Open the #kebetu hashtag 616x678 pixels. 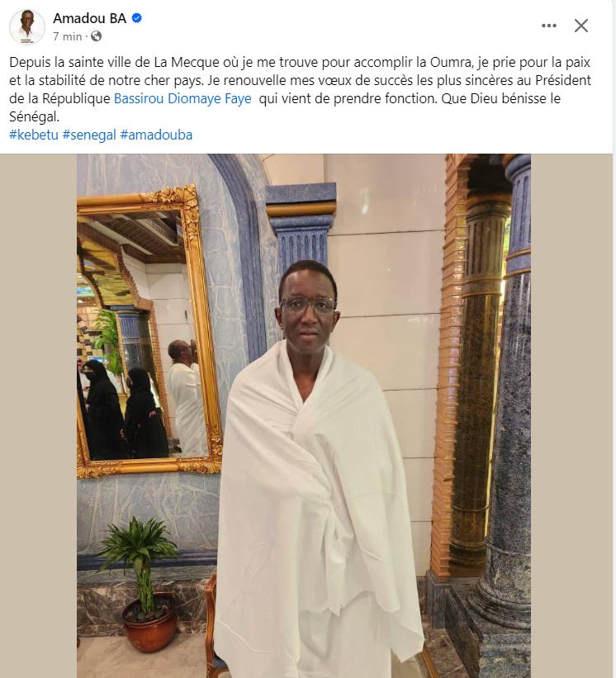[x=34, y=135]
